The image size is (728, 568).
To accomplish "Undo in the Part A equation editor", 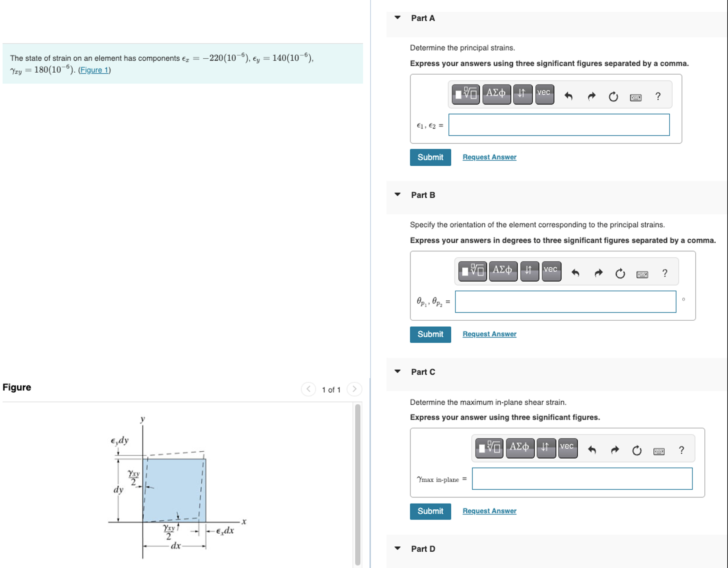I will [x=569, y=95].
